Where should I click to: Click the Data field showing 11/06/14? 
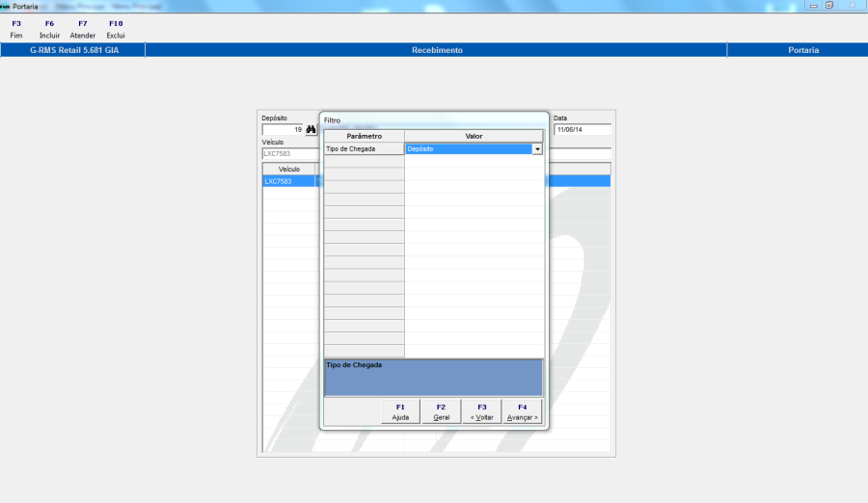pyautogui.click(x=583, y=129)
